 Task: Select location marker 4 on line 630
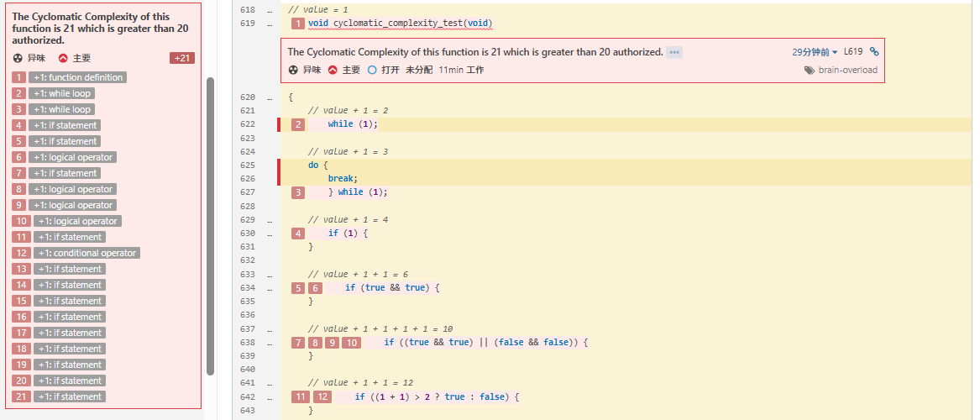coord(298,234)
